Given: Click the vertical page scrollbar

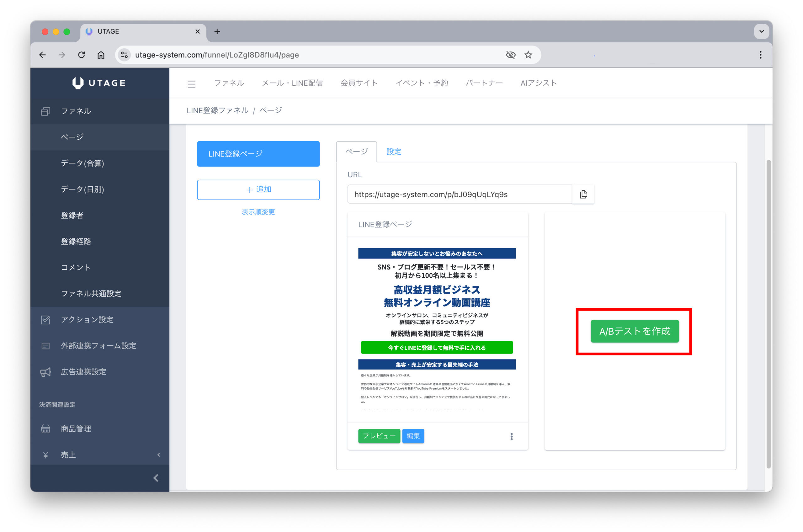Looking at the screenshot, I should [x=768, y=314].
